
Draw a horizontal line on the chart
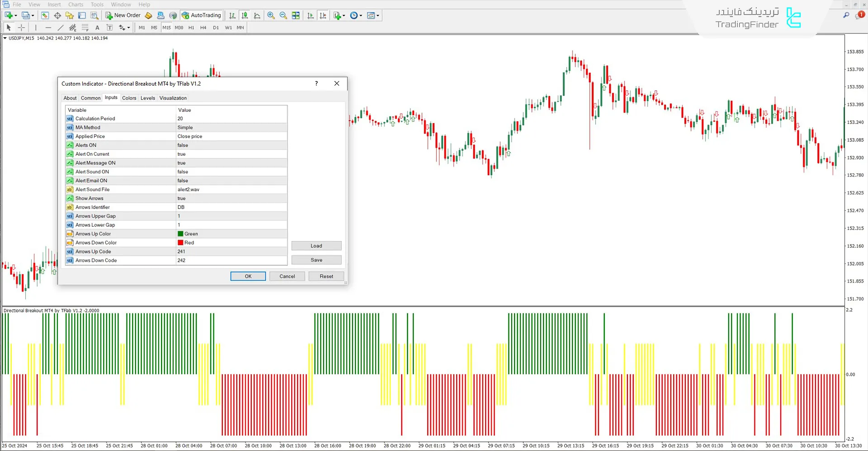[48, 27]
